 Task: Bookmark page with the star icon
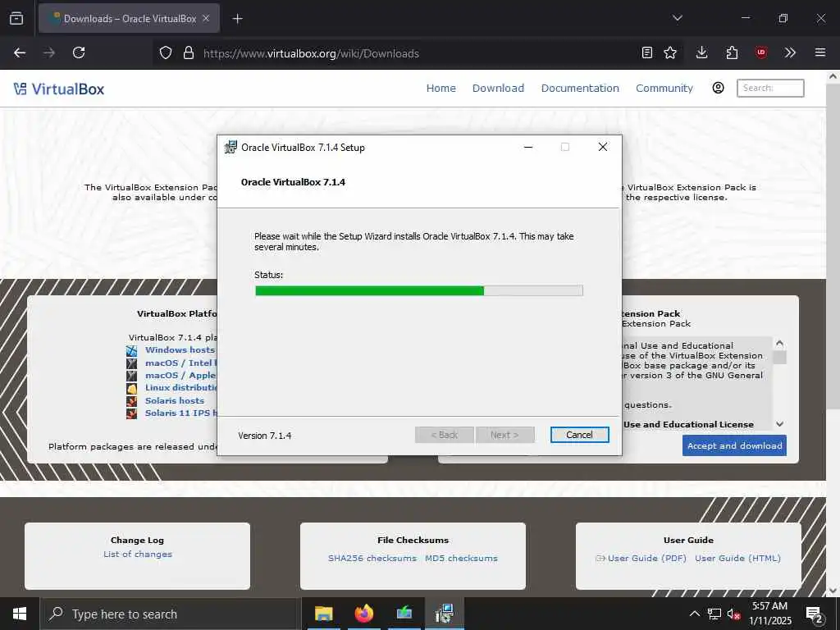[670, 52]
